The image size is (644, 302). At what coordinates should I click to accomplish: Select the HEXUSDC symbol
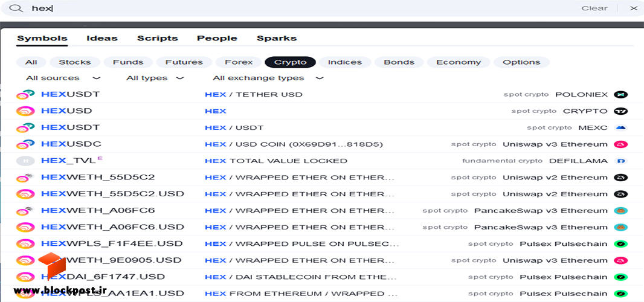point(71,144)
